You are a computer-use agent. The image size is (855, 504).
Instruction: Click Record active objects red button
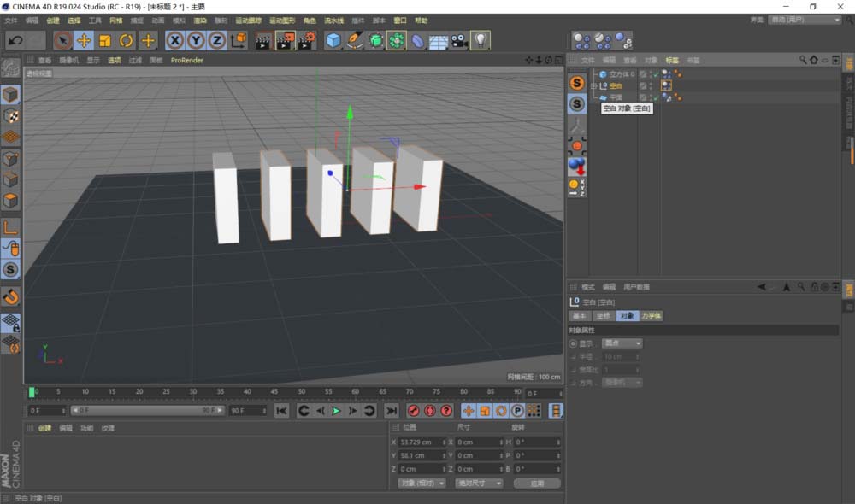coord(413,411)
